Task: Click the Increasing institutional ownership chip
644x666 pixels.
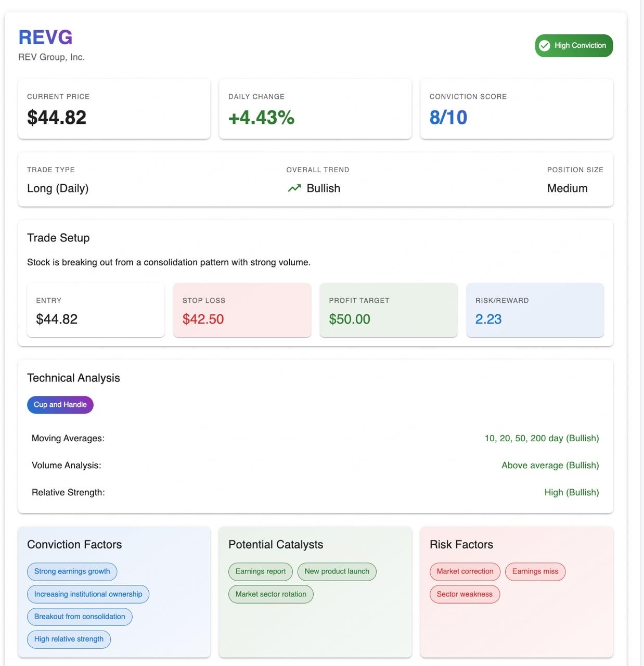Action: [x=88, y=594]
